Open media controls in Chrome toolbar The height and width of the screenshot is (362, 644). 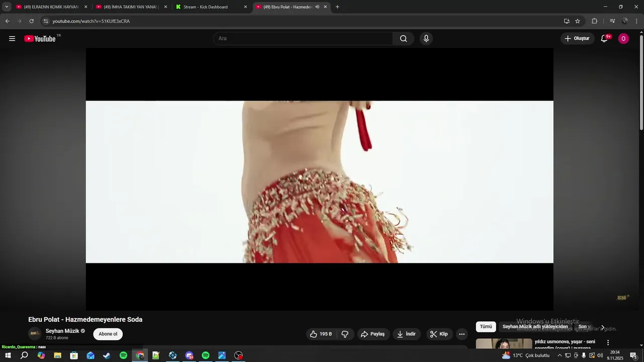point(612,21)
